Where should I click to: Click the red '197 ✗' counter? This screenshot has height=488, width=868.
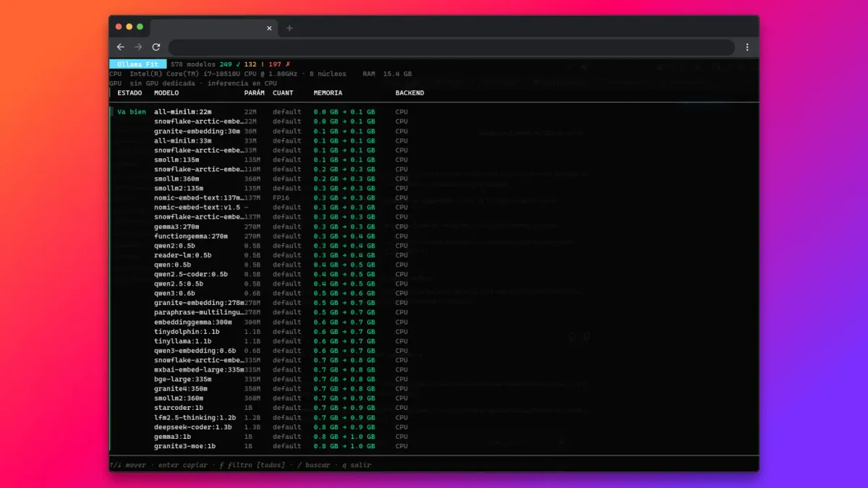point(280,64)
